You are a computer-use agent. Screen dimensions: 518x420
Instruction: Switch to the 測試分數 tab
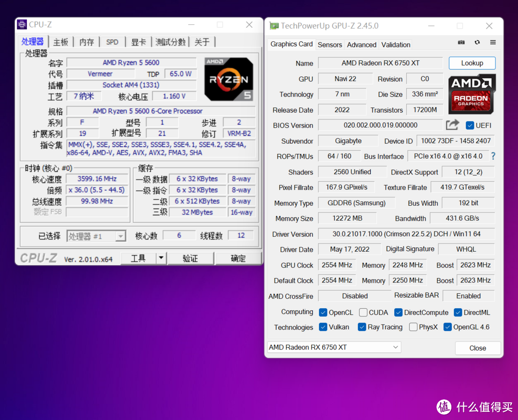point(170,42)
